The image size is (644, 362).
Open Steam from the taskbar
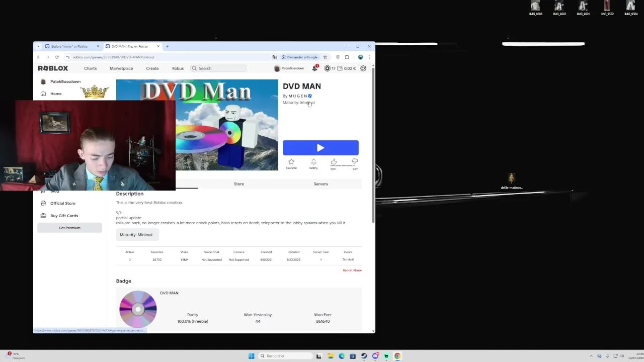364,356
